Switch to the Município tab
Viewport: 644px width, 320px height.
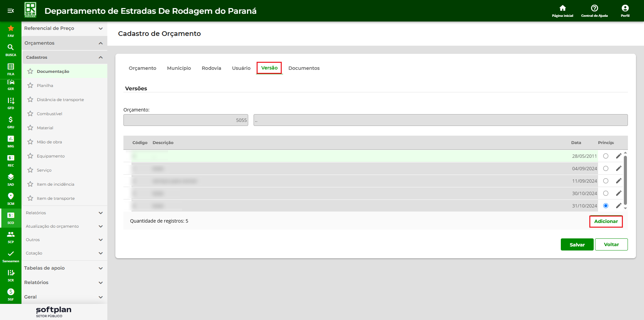pyautogui.click(x=179, y=68)
